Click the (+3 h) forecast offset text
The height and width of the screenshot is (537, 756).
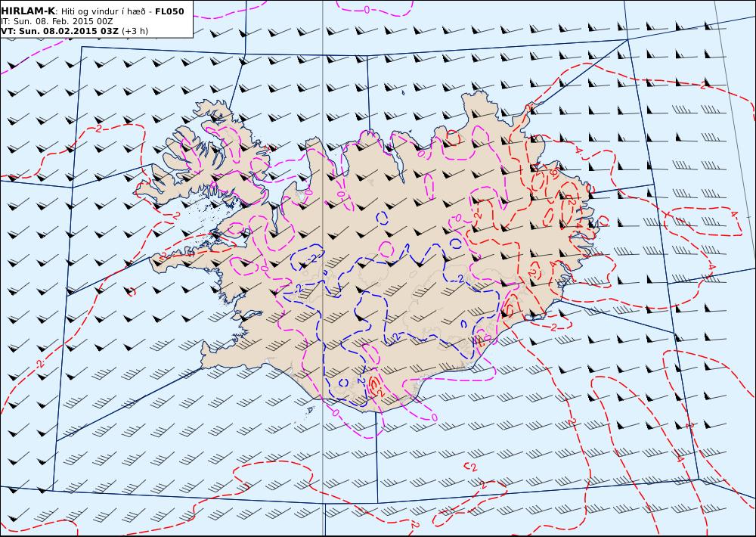pyautogui.click(x=135, y=31)
